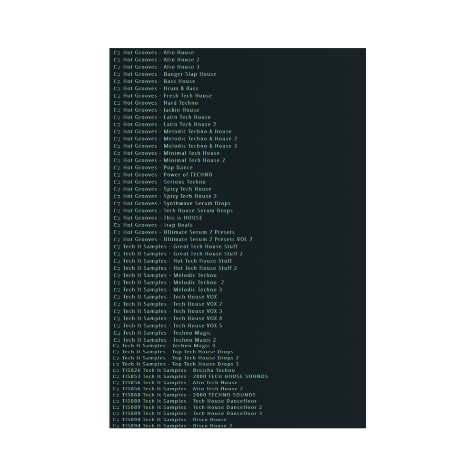
Task: Expand Tech It Samples - Techno Magic 3 folder
Action: [169, 346]
